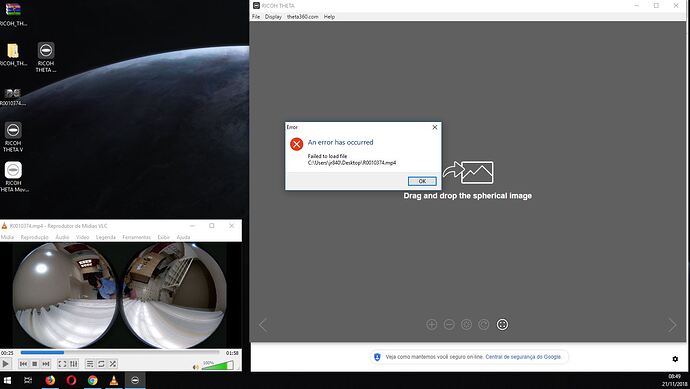The height and width of the screenshot is (389, 690).
Task: Toggle shuffle mode in VLC
Action: pos(113,364)
